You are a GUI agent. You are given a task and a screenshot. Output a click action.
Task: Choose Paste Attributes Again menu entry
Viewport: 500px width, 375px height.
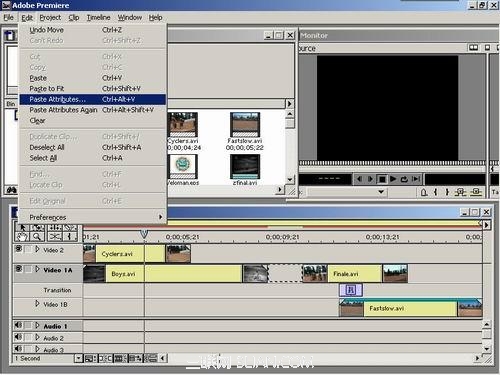coord(92,110)
